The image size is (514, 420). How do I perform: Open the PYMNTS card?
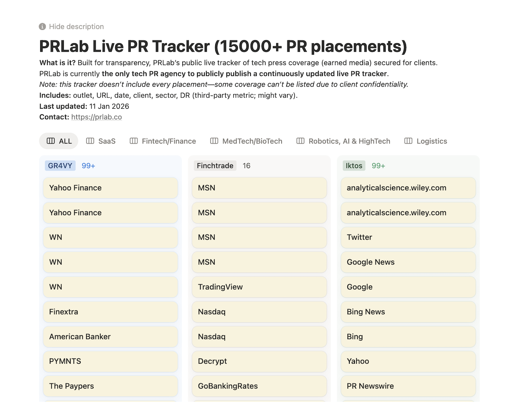pos(110,361)
